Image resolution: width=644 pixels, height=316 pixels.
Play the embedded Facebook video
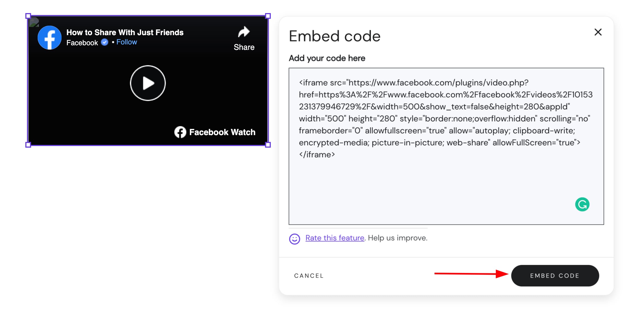[148, 83]
